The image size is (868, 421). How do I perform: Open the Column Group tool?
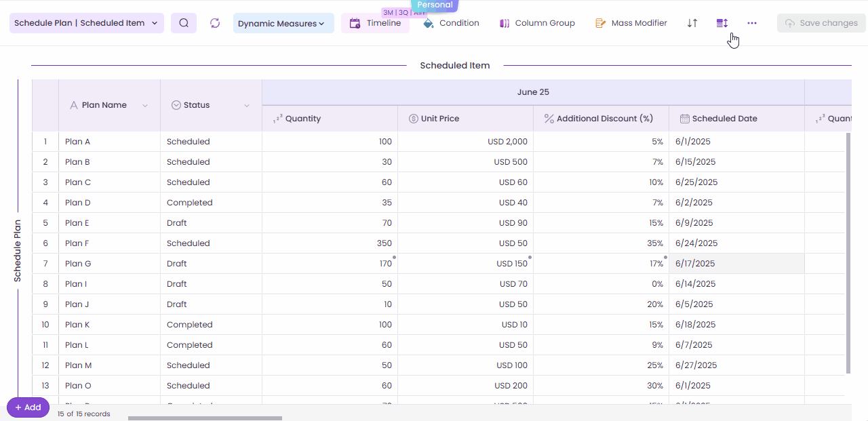[537, 23]
